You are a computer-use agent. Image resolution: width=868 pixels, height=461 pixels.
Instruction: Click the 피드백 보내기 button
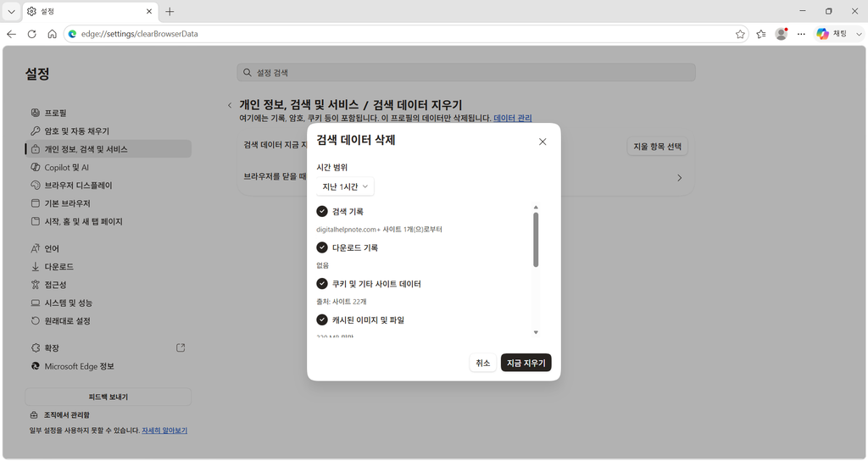pos(108,397)
